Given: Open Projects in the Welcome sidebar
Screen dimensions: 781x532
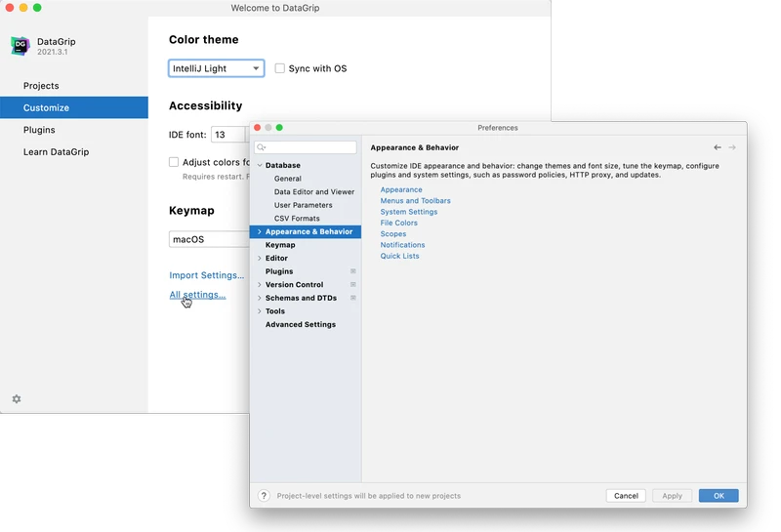Looking at the screenshot, I should pyautogui.click(x=74, y=86).
